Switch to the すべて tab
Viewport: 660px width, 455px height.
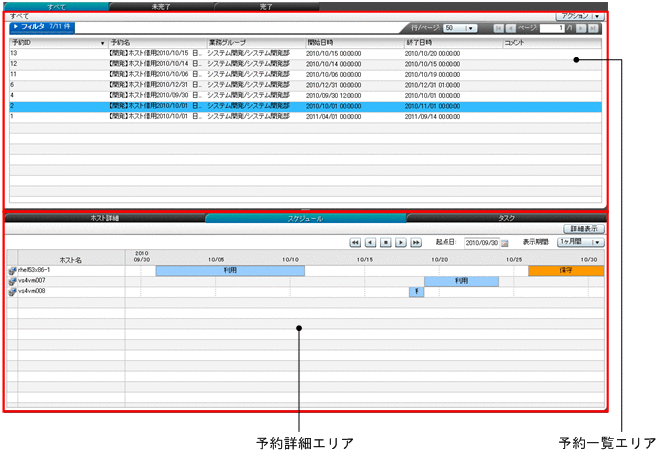(x=56, y=7)
